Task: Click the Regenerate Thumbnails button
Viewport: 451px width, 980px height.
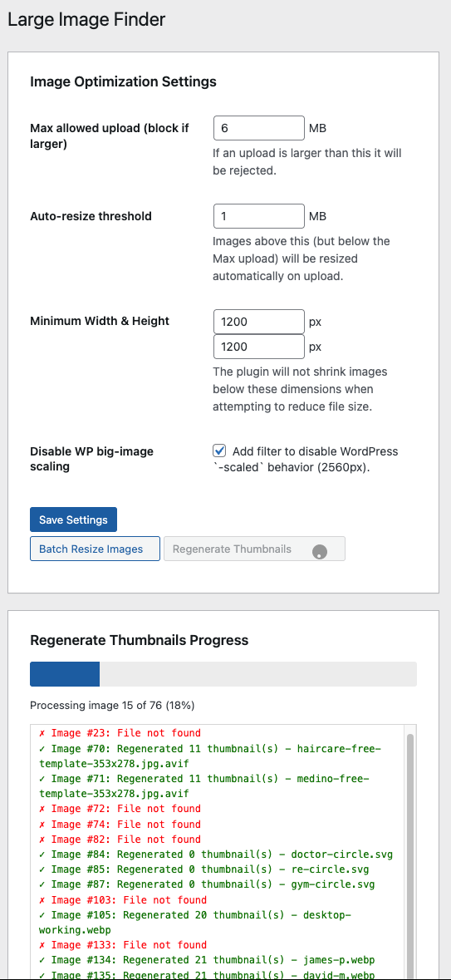Action: tap(254, 549)
